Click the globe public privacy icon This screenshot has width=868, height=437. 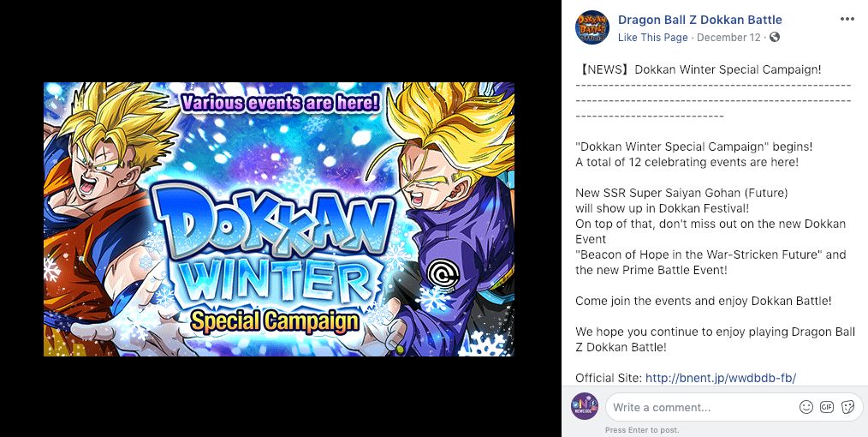tap(775, 37)
